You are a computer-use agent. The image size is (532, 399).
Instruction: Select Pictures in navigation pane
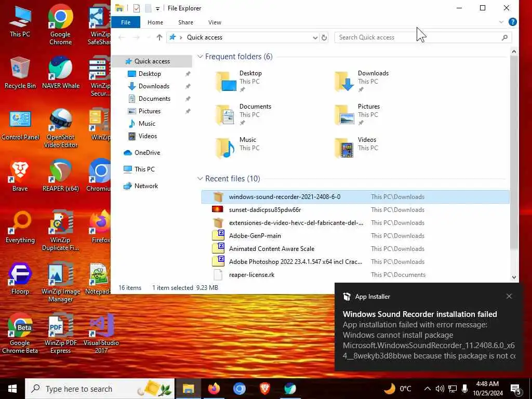tap(149, 111)
